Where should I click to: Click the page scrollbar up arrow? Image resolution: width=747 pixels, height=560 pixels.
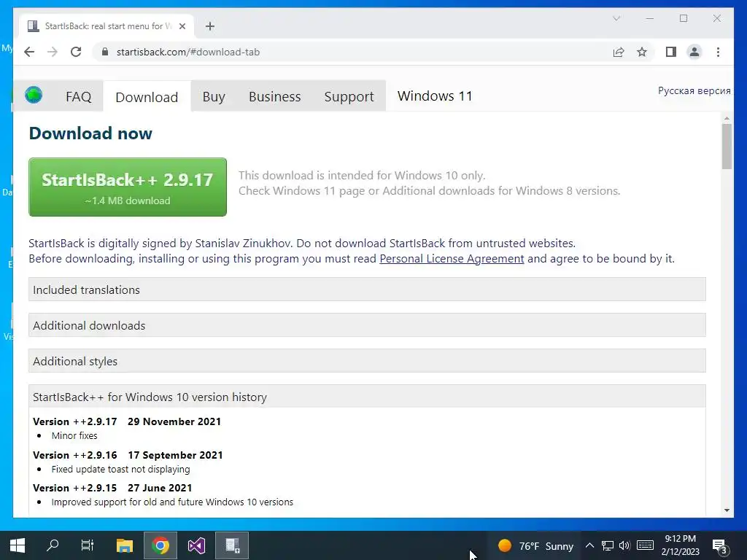pyautogui.click(x=727, y=117)
